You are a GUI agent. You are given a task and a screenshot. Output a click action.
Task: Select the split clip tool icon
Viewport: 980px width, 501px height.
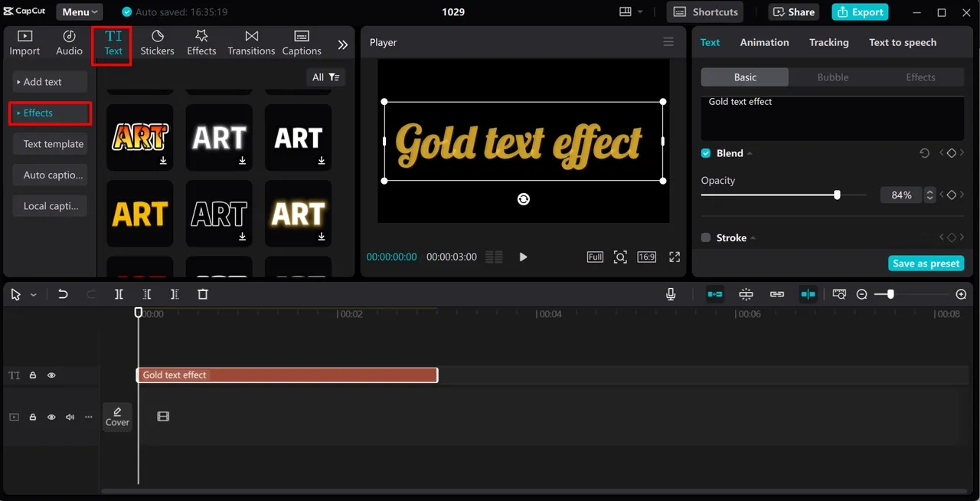tap(119, 294)
